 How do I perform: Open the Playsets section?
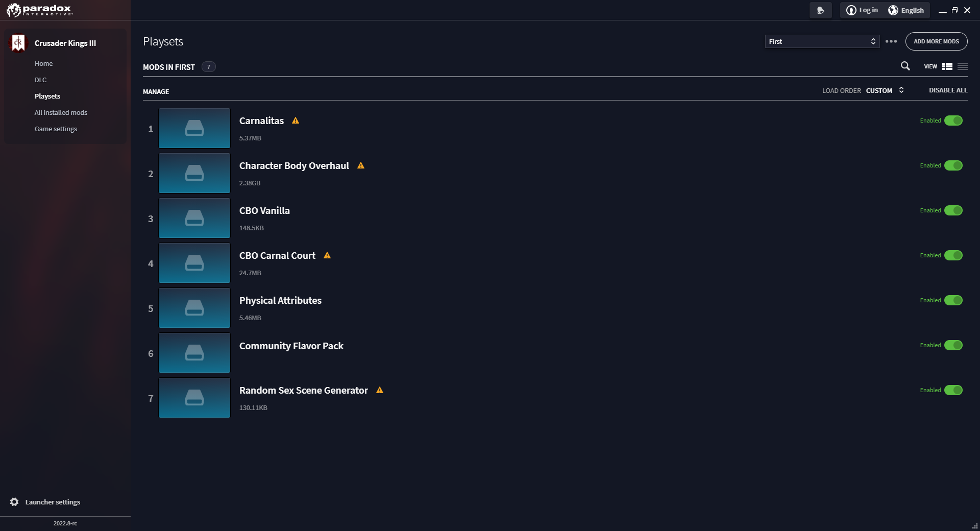pyautogui.click(x=47, y=96)
